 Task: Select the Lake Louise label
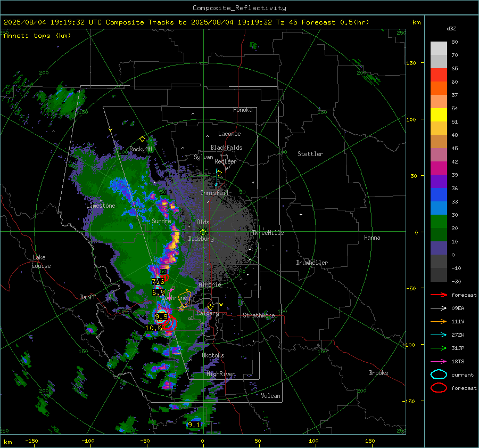pyautogui.click(x=41, y=262)
